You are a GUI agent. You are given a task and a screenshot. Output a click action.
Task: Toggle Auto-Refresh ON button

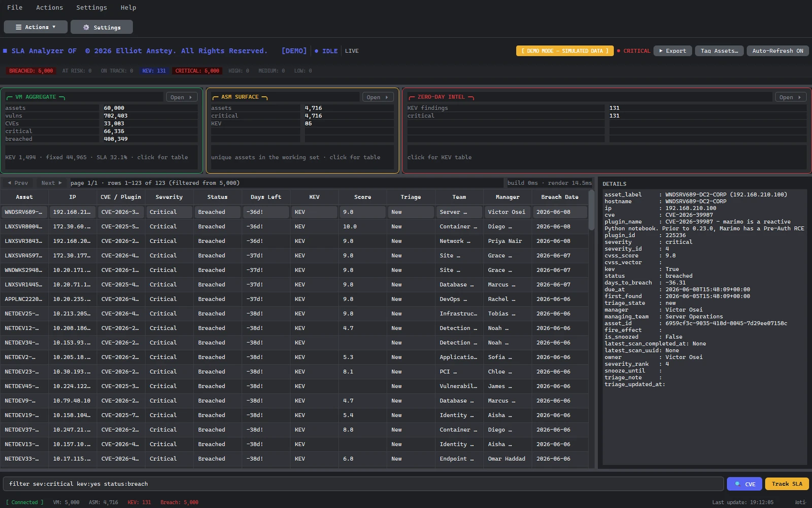pyautogui.click(x=777, y=51)
